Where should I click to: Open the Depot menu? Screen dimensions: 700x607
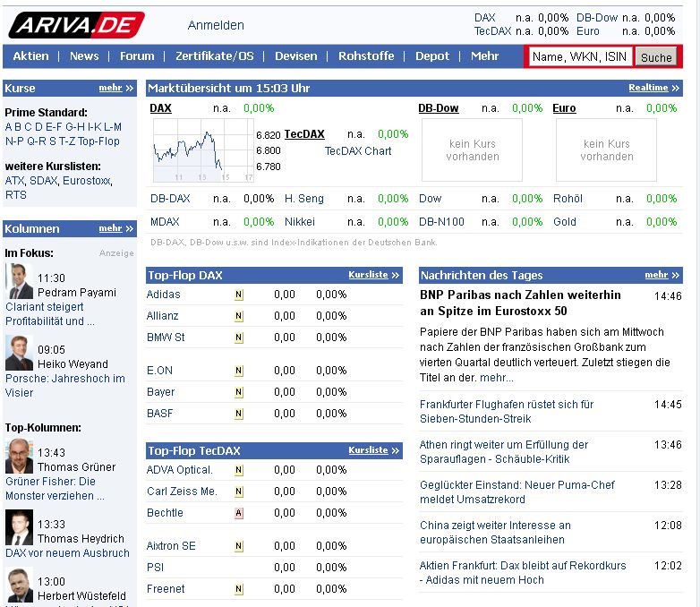click(432, 56)
